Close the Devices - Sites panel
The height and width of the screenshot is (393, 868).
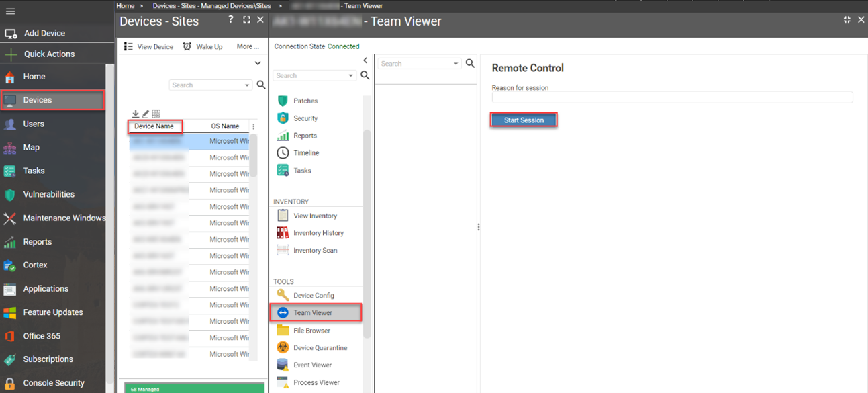coord(260,20)
